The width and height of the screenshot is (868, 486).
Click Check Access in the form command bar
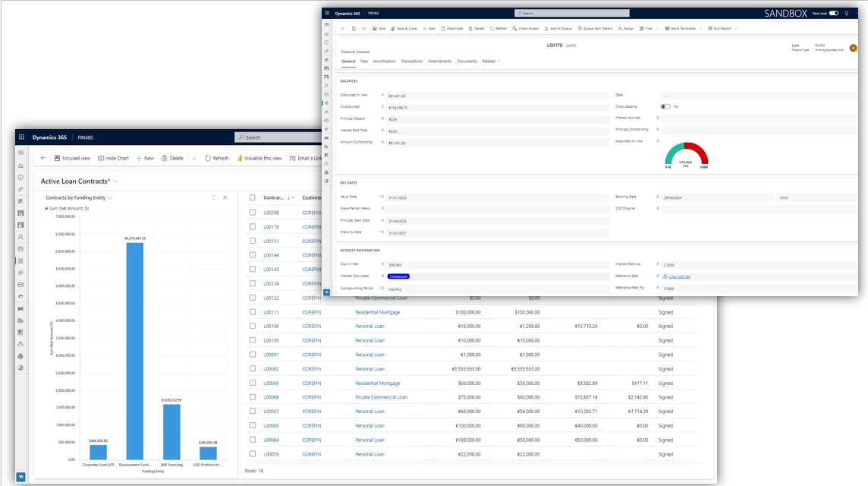pos(526,28)
